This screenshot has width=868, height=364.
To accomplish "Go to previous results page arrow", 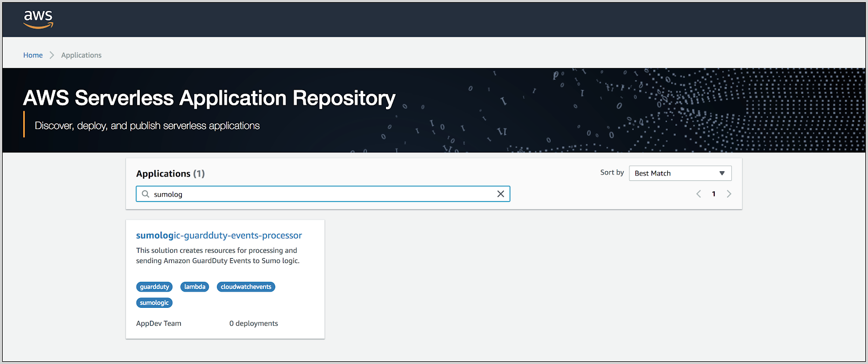I will pos(699,194).
